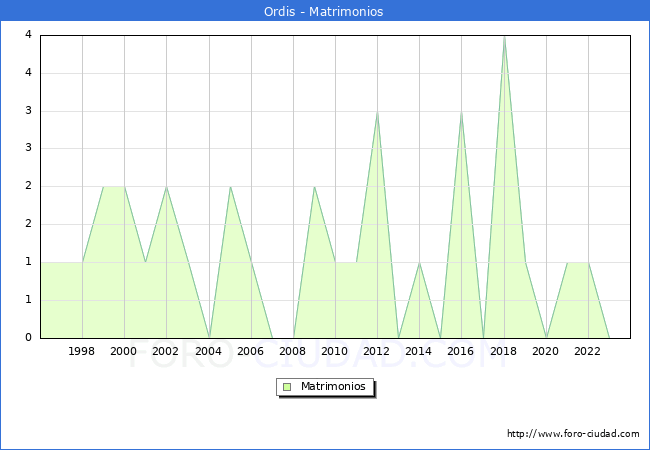Image resolution: width=650 pixels, height=450 pixels.
Task: Click the 2012 peak data point
Action: (x=377, y=112)
